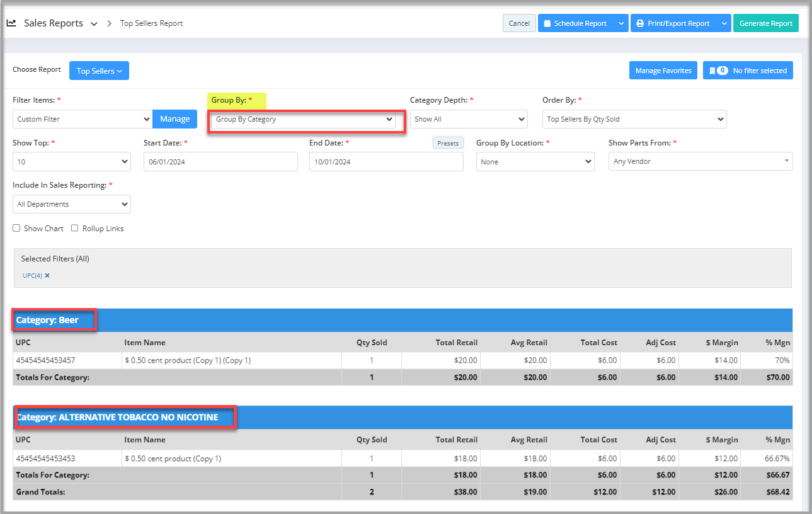Open the Top Sellers report chooser
The height and width of the screenshot is (514, 812).
[99, 71]
